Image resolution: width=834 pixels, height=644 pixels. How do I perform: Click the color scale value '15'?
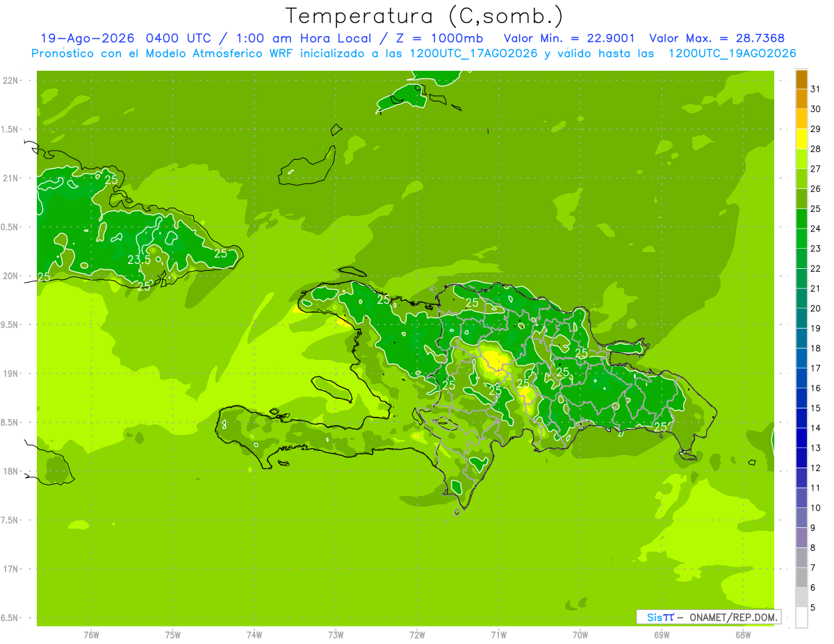tap(815, 408)
